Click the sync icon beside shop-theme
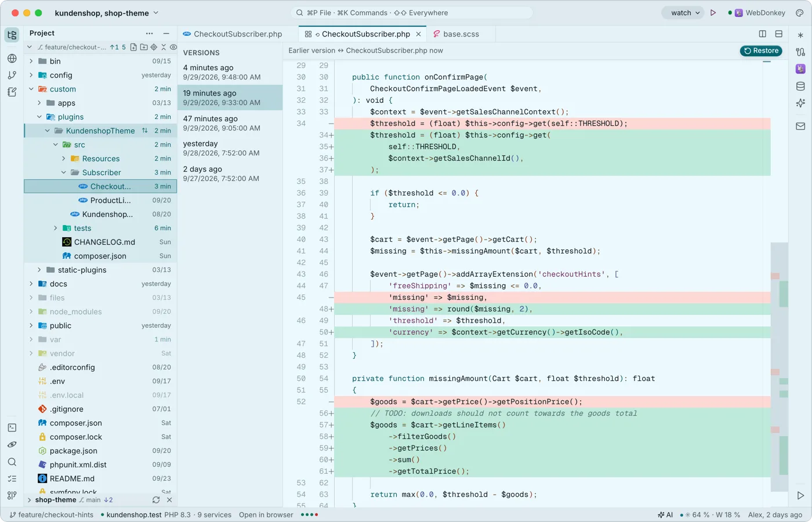This screenshot has height=522, width=812. click(156, 500)
